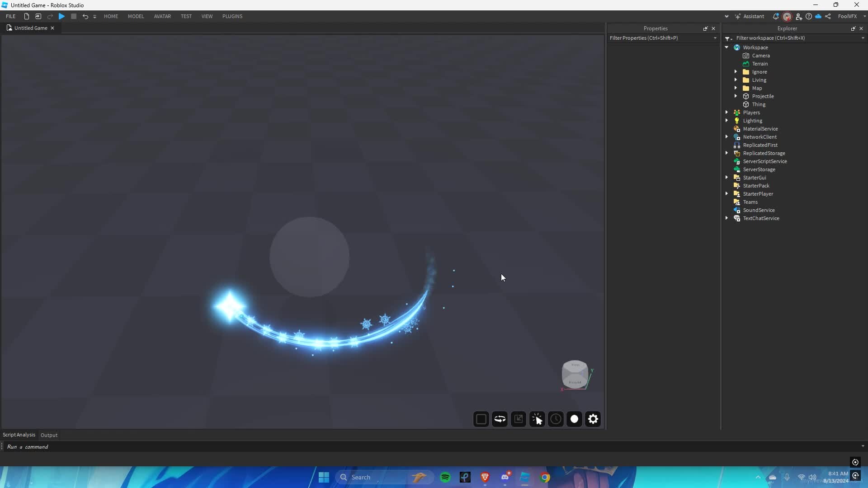Screen dimensions: 868x488
Task: Open the Spotify app from the taskbar
Action: (x=445, y=477)
